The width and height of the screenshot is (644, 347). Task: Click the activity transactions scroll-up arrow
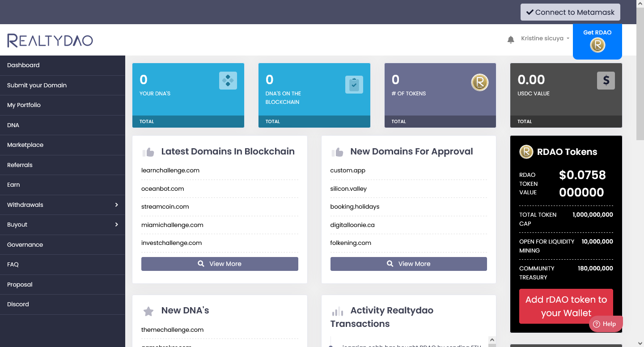coord(492,340)
